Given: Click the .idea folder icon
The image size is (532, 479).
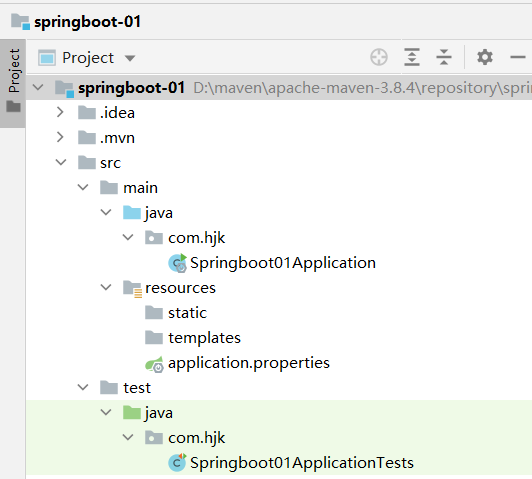Looking at the screenshot, I should [87, 112].
